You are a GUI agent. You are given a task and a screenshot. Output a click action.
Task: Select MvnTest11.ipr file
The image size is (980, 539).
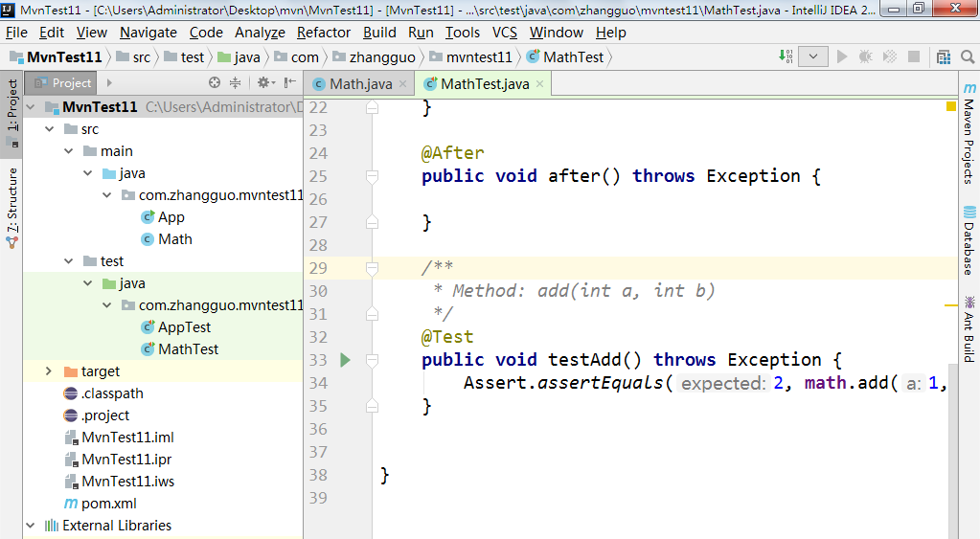118,459
